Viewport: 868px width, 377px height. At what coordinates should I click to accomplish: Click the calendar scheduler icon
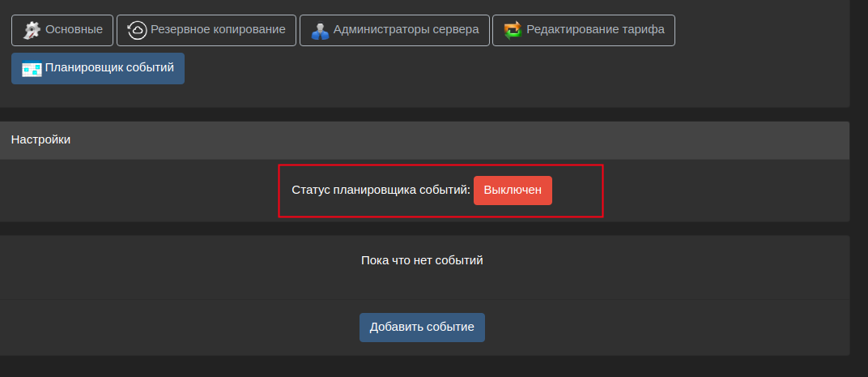32,69
